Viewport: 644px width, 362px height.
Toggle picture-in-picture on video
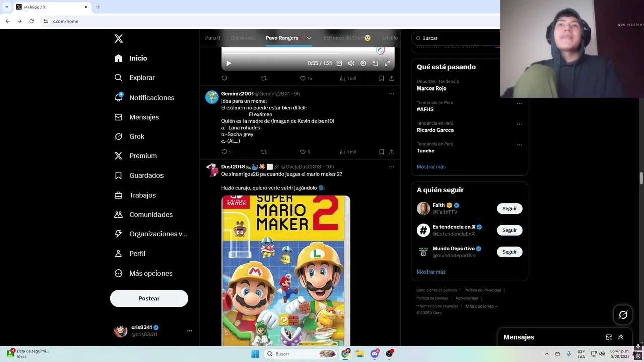point(375,63)
